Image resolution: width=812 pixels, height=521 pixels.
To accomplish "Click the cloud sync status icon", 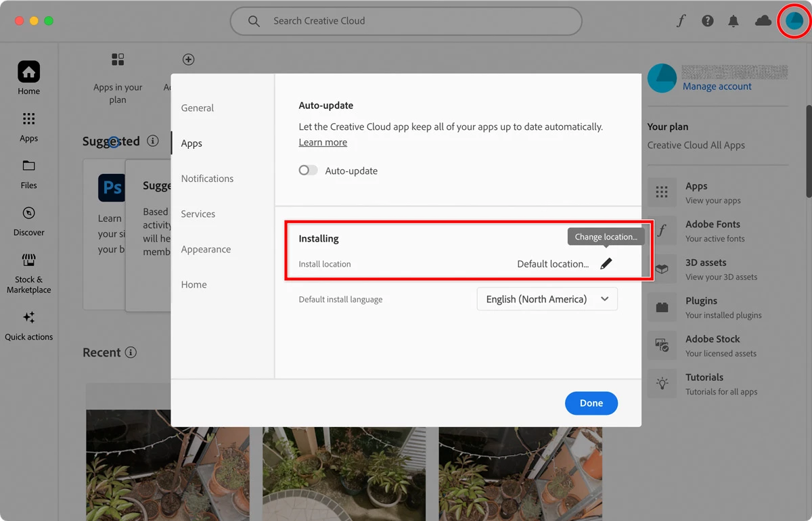I will (763, 21).
